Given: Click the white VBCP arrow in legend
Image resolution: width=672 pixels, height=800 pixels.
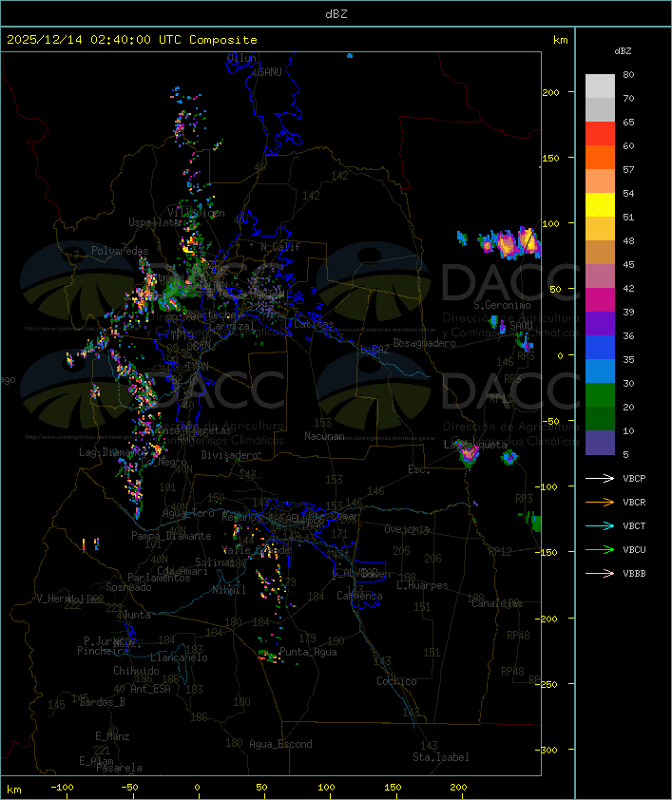Looking at the screenshot, I should (600, 478).
